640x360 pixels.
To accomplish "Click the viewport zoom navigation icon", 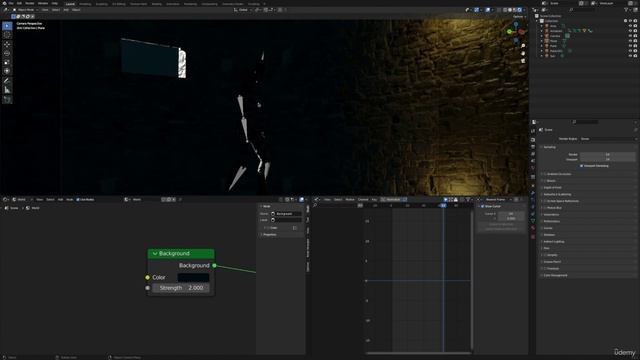I will (523, 46).
